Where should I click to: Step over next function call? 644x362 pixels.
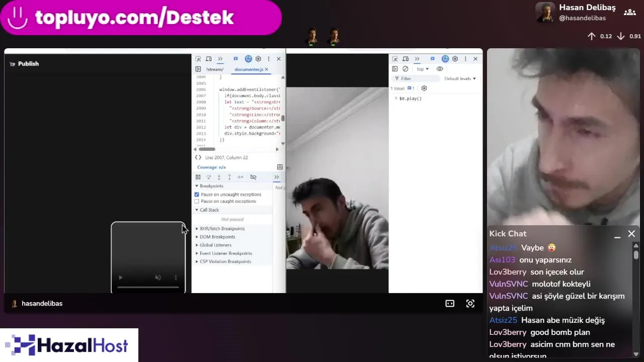[x=208, y=177]
